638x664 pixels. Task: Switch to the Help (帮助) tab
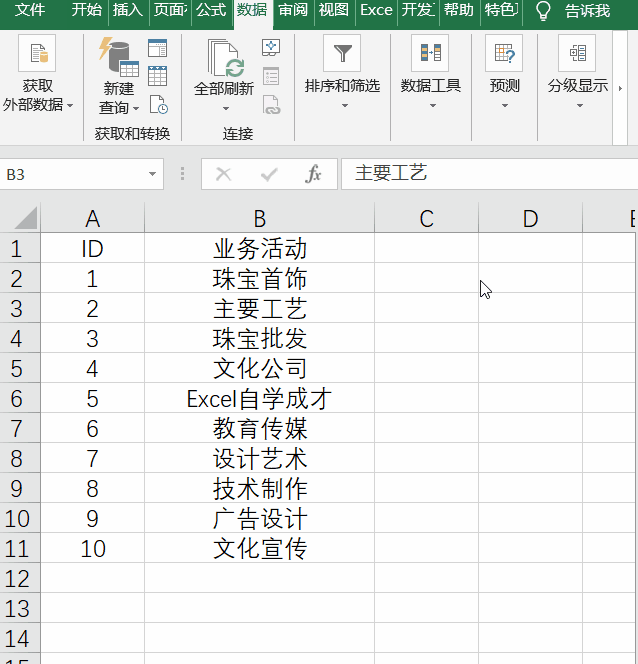coord(458,10)
